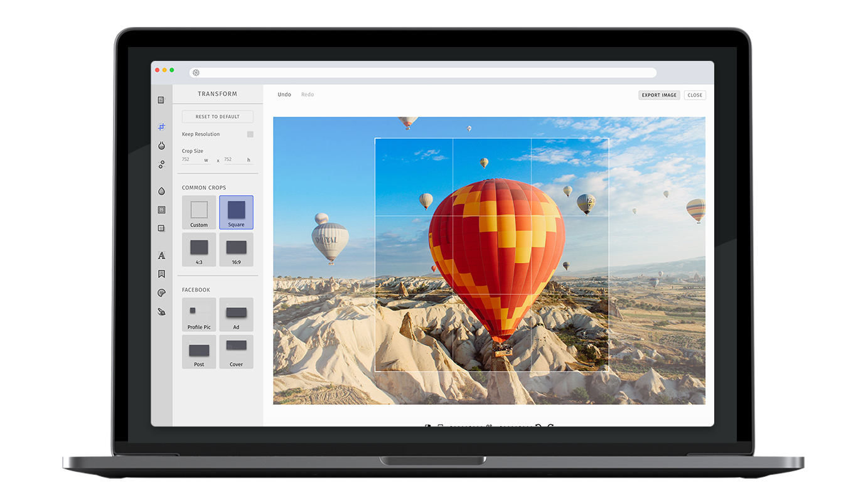Open the Filters flask icon
Image resolution: width=868 pixels, height=502 pixels.
[x=161, y=146]
